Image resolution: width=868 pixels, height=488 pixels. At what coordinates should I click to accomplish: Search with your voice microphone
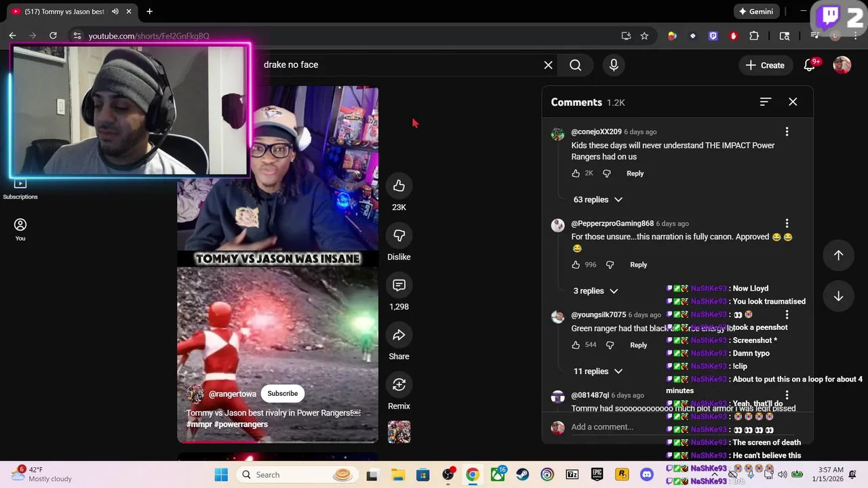[x=614, y=65]
